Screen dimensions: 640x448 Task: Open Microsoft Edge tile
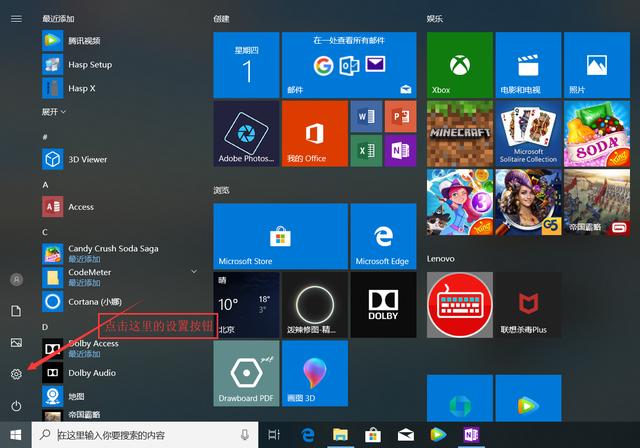(383, 236)
